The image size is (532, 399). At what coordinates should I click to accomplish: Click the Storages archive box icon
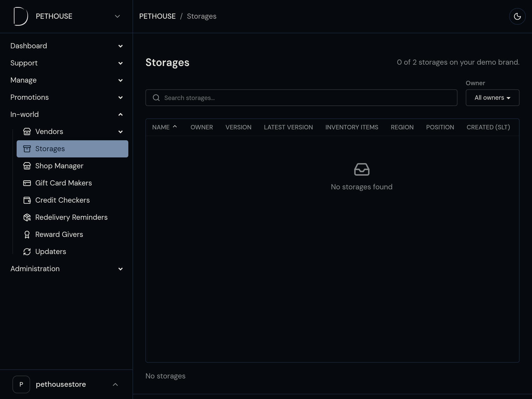(27, 149)
